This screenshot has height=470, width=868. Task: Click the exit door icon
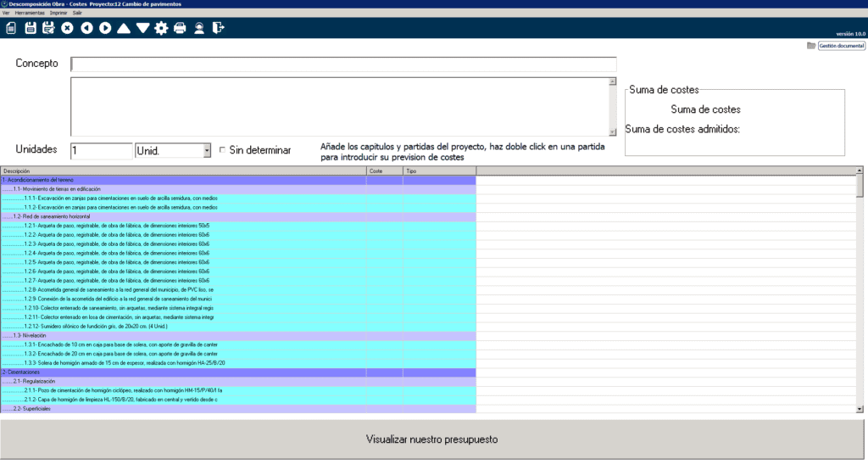click(219, 28)
